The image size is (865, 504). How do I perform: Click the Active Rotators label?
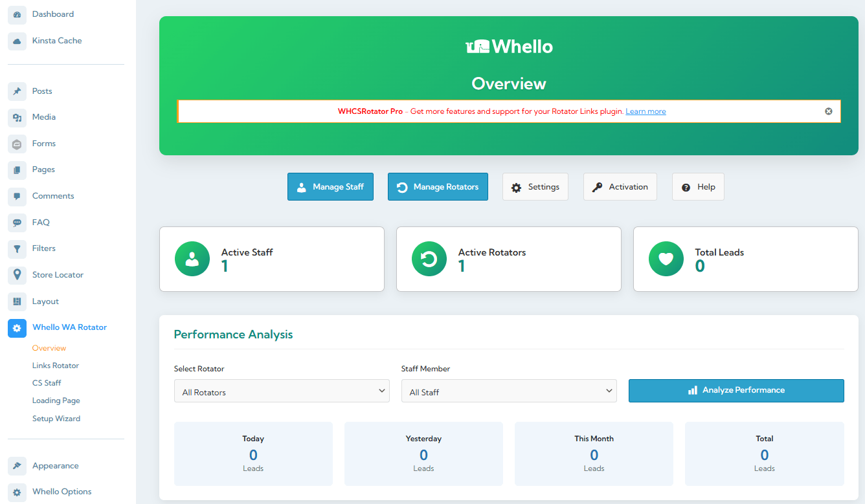(x=492, y=252)
